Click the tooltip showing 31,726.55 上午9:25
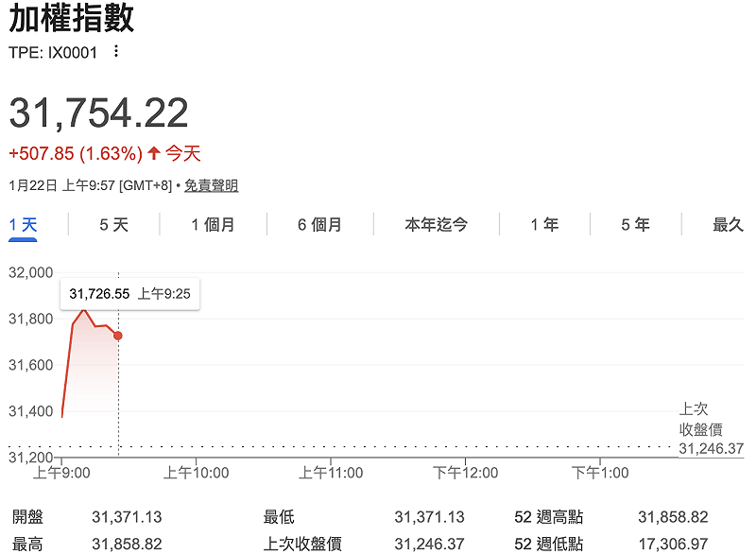Image resolution: width=756 pixels, height=554 pixels. 129,293
